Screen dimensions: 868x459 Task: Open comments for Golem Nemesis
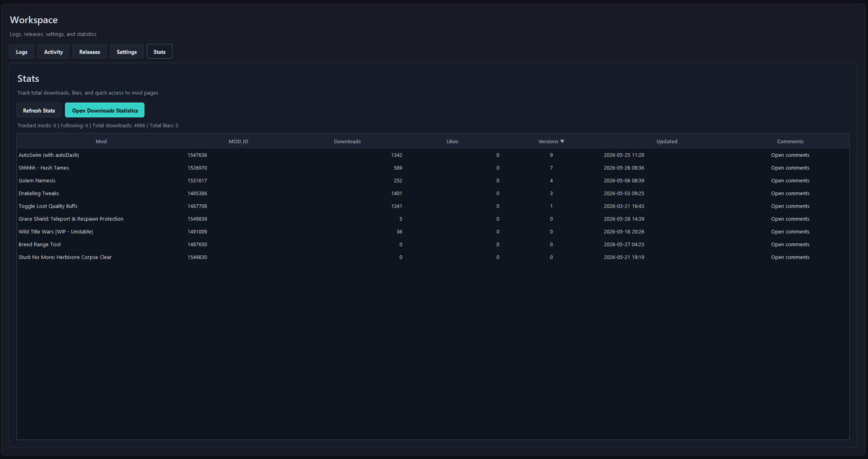[x=790, y=181]
